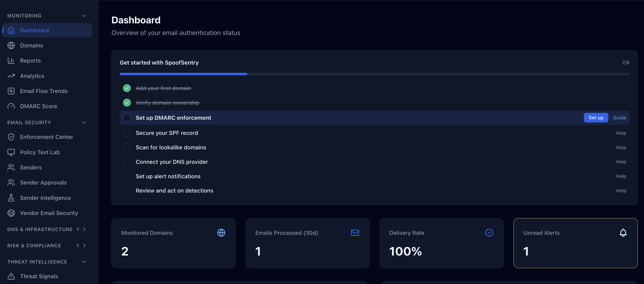This screenshot has height=284, width=644.
Task: Click the checkmark icon on Delivery Rate card
Action: click(x=489, y=233)
